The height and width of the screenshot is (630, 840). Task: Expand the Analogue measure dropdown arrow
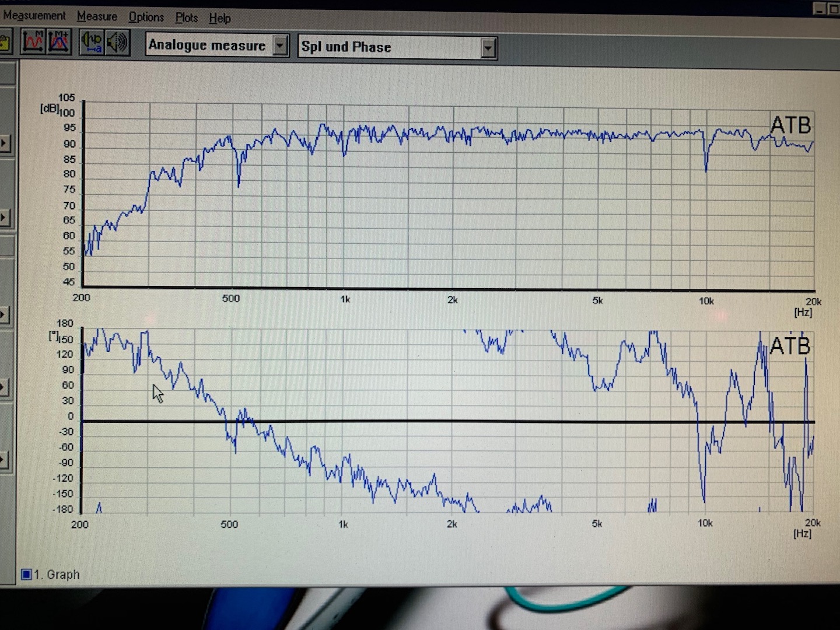point(281,45)
